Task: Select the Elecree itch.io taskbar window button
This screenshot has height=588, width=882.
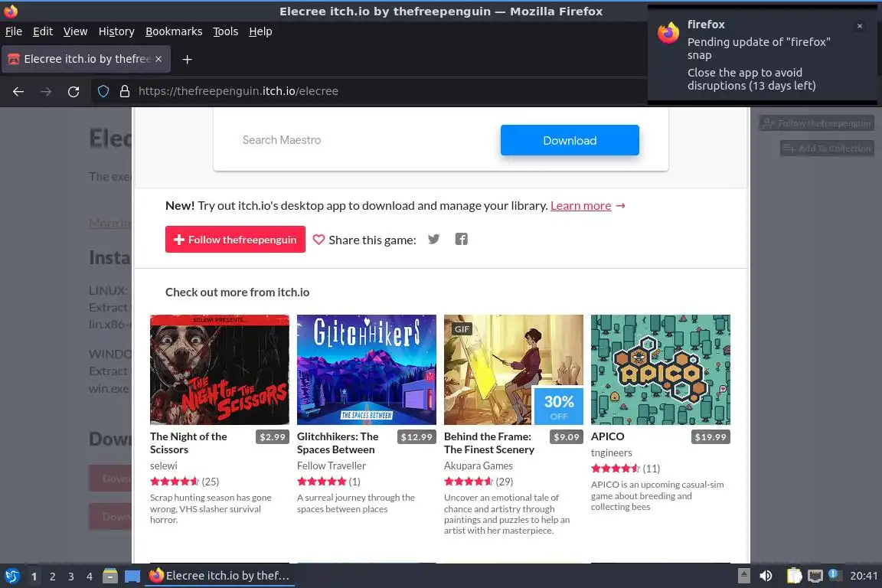Action: (x=220, y=576)
